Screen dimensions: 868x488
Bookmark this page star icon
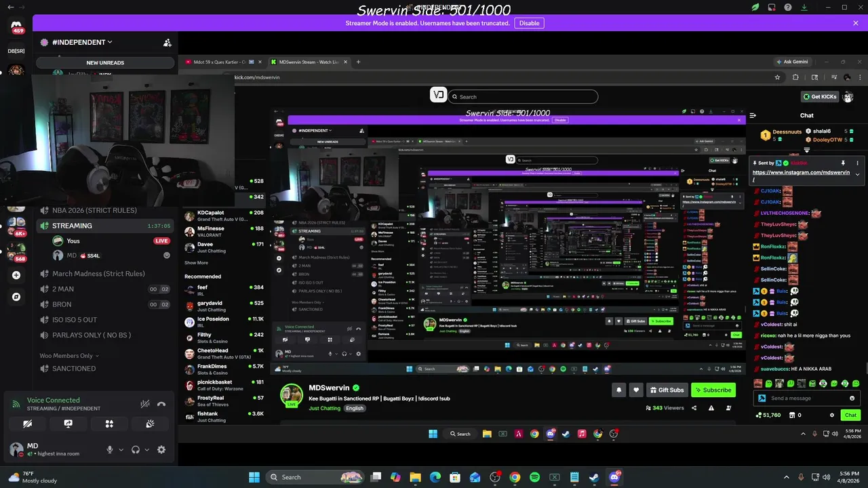pyautogui.click(x=777, y=77)
